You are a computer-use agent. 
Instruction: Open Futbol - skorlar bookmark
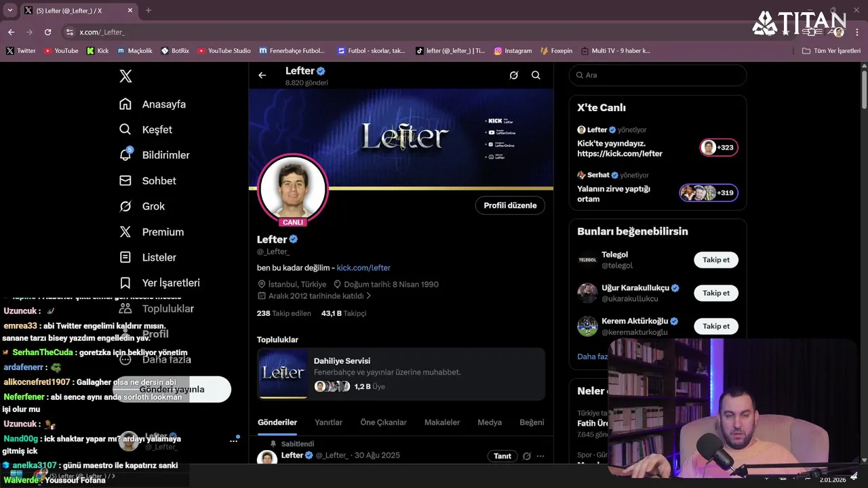[x=370, y=51]
